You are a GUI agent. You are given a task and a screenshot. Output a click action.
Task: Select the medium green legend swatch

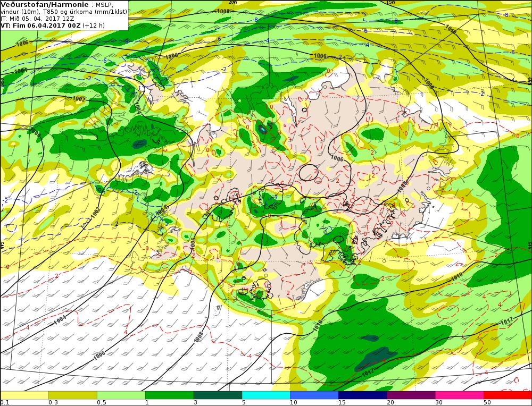click(x=169, y=395)
